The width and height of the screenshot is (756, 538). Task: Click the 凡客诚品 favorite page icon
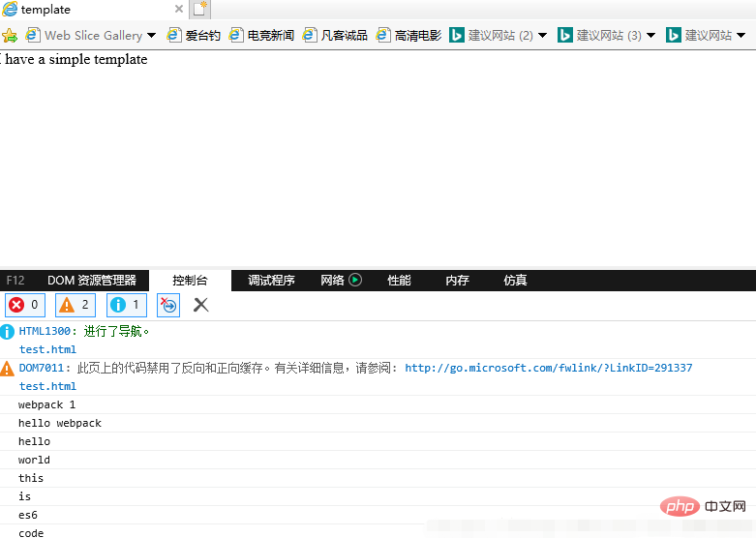[310, 35]
